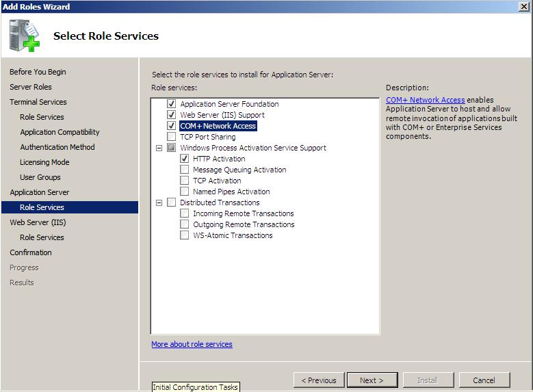The image size is (533, 392).
Task: Uncheck Web Server (IIS) Support checkbox
Action: click(x=171, y=114)
